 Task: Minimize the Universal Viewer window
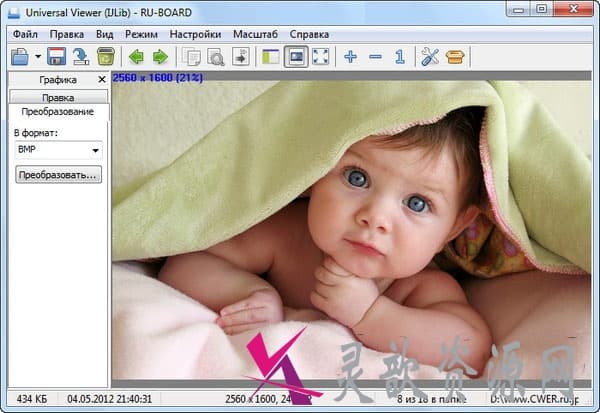(x=518, y=9)
